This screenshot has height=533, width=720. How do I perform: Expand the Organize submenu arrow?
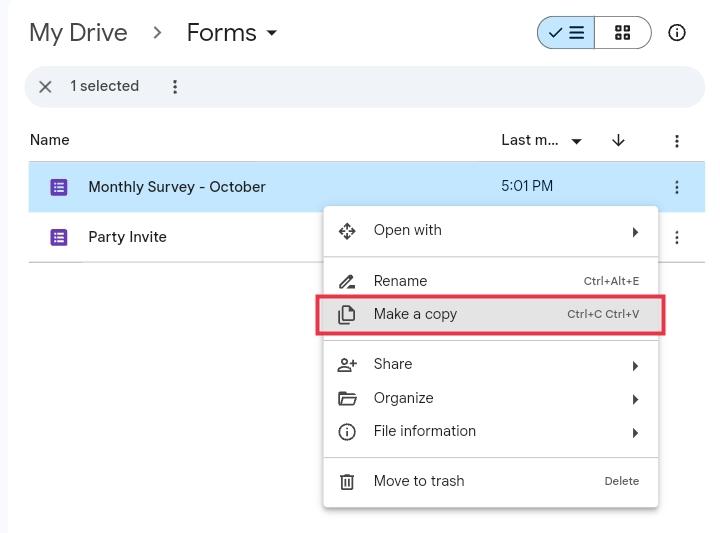point(635,399)
